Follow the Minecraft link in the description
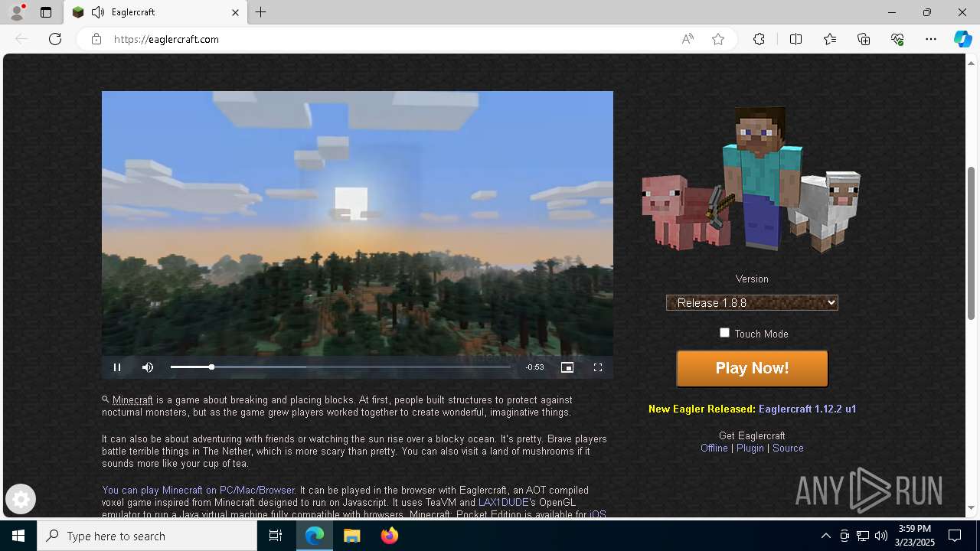Screen dimensions: 980x551 coord(132,400)
